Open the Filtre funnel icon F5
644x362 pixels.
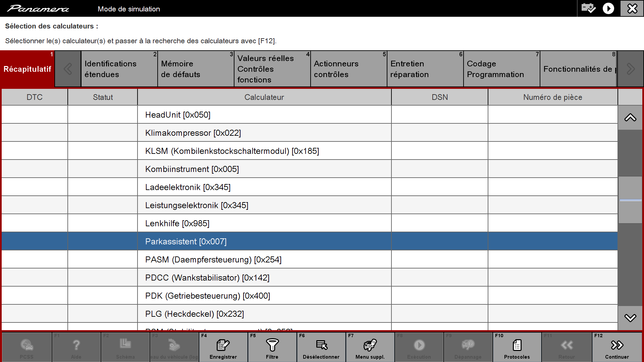tap(272, 347)
